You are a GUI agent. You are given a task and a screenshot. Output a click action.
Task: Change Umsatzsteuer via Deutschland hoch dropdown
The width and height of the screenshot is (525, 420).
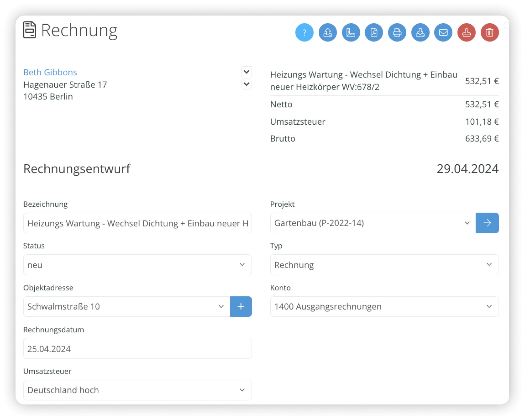(x=137, y=390)
